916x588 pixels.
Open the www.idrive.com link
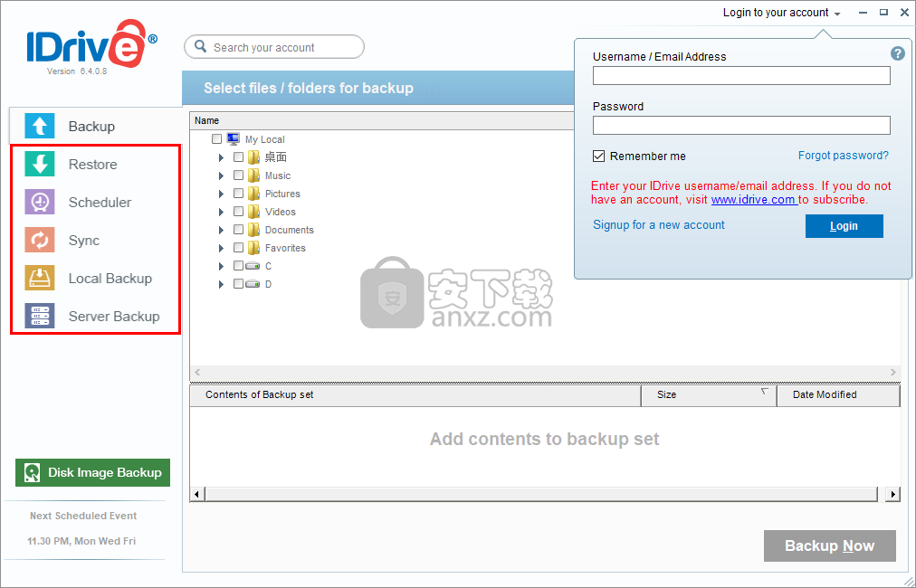[754, 199]
